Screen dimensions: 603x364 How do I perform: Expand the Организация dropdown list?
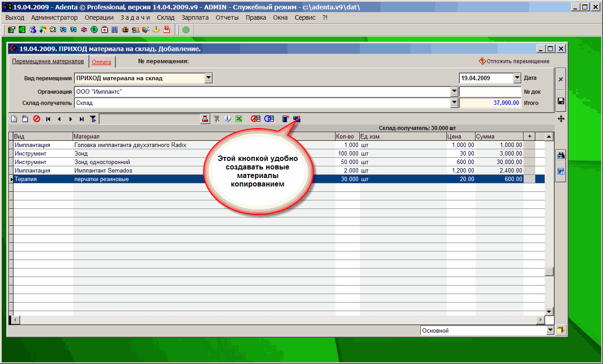coord(454,91)
